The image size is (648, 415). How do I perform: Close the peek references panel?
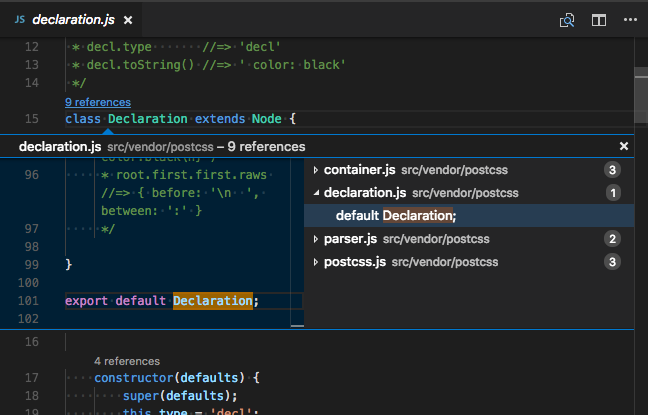pyautogui.click(x=624, y=146)
